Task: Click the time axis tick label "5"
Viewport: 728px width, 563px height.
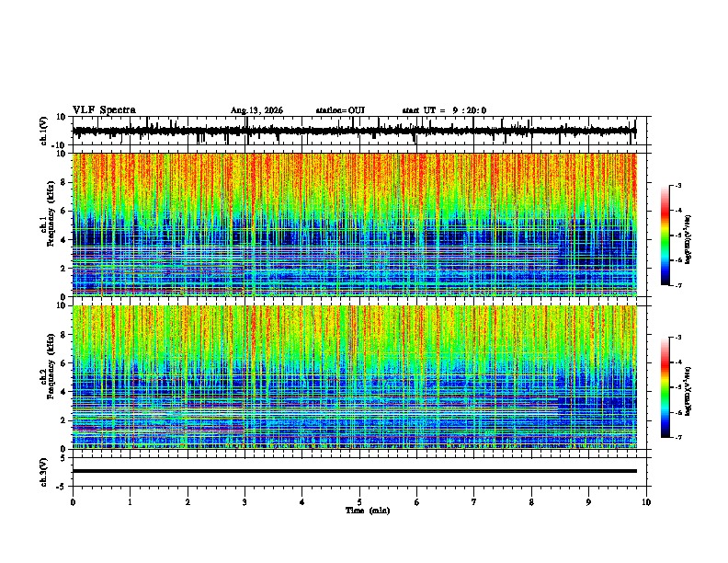Action: (359, 502)
